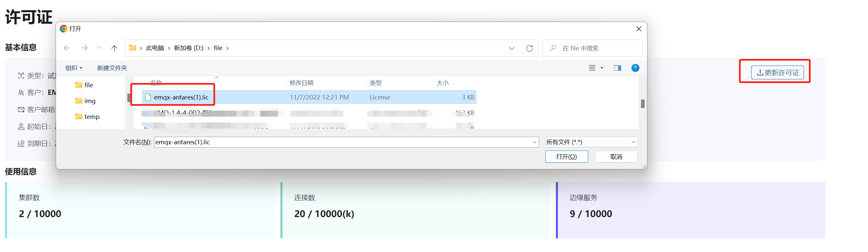Click the forward arrow in file dialog

[84, 48]
